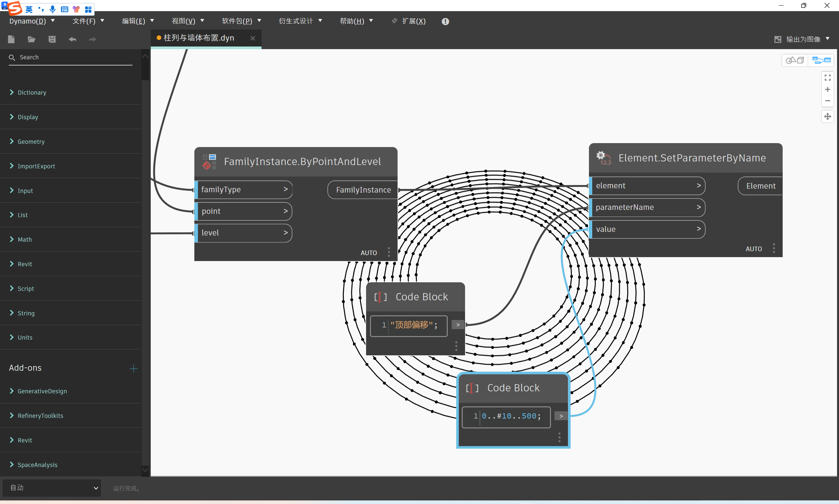Click the Pan mode cross-arrows icon
This screenshot has height=504, width=839.
click(x=828, y=117)
